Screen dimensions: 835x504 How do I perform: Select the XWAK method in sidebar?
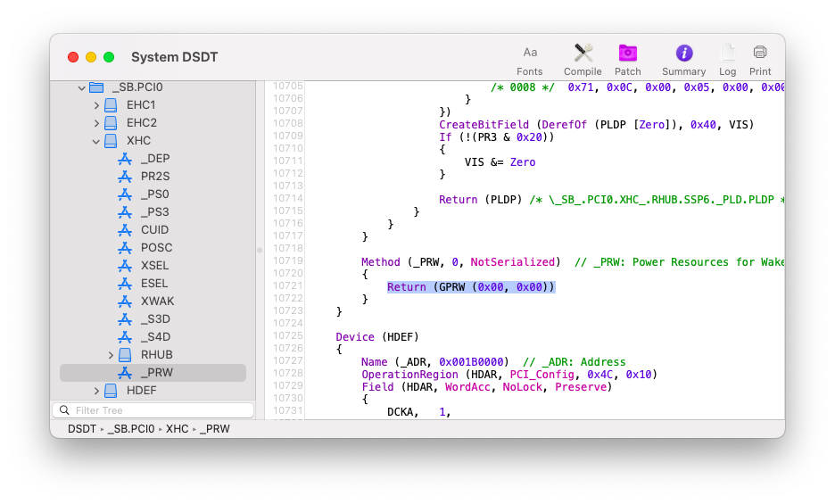(157, 301)
